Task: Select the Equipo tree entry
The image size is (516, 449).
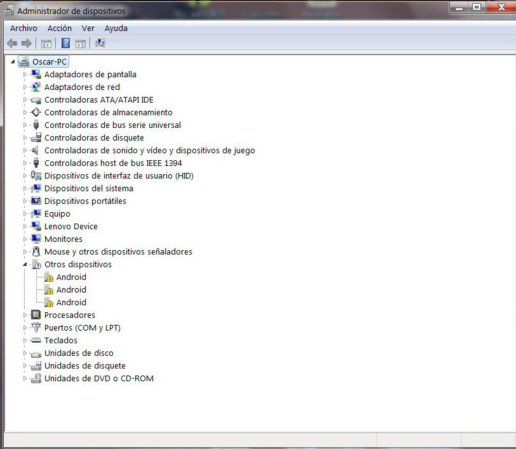Action: coord(57,214)
